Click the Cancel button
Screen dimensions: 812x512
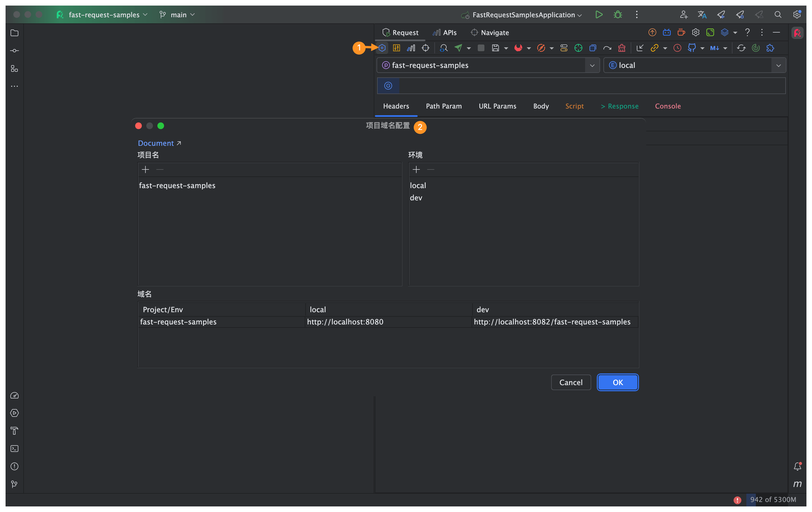(571, 382)
